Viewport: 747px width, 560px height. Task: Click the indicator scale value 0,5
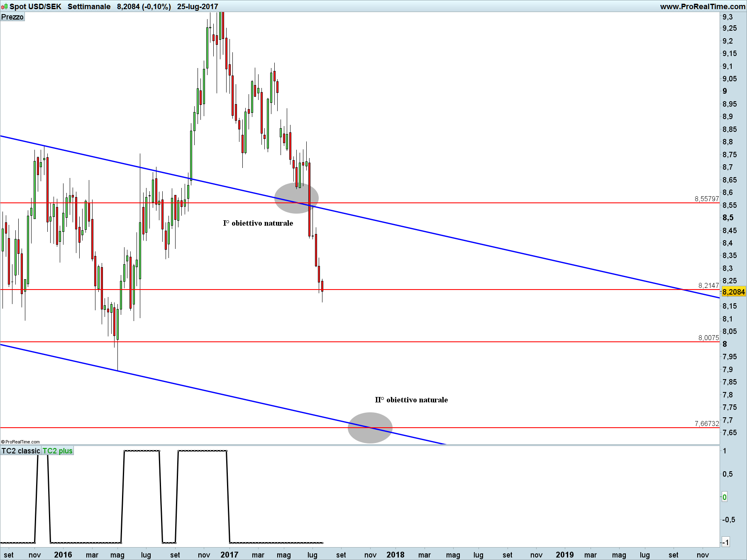(728, 474)
